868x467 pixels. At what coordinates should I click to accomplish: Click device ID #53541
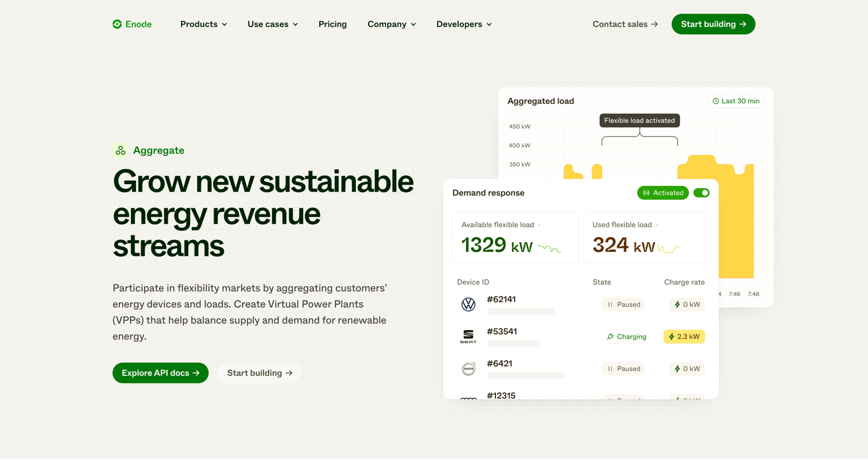(x=502, y=332)
